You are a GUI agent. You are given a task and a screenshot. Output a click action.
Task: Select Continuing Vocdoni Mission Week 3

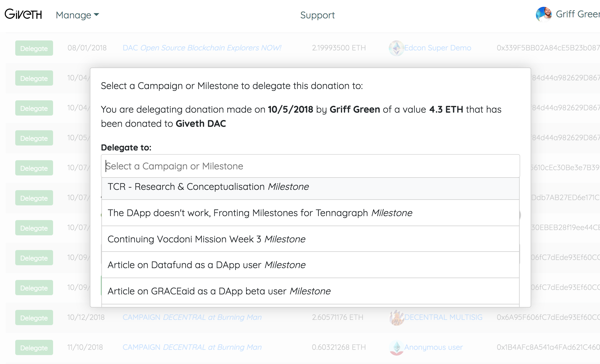click(x=310, y=239)
